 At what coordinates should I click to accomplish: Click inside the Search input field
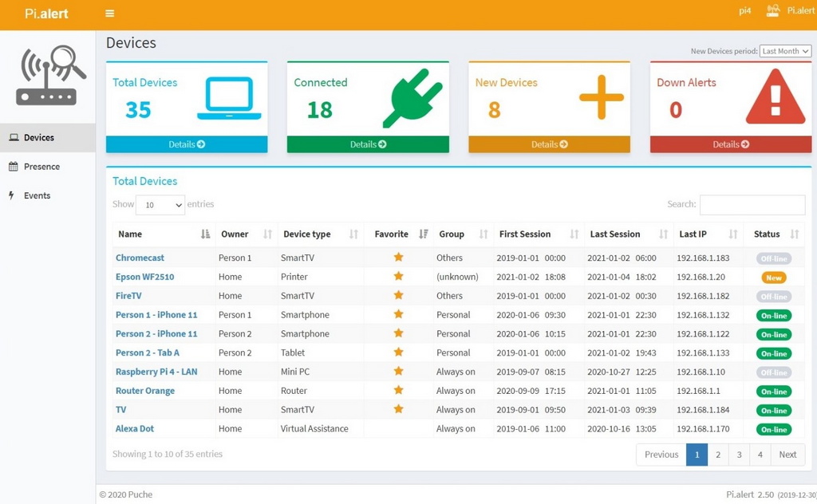point(752,204)
